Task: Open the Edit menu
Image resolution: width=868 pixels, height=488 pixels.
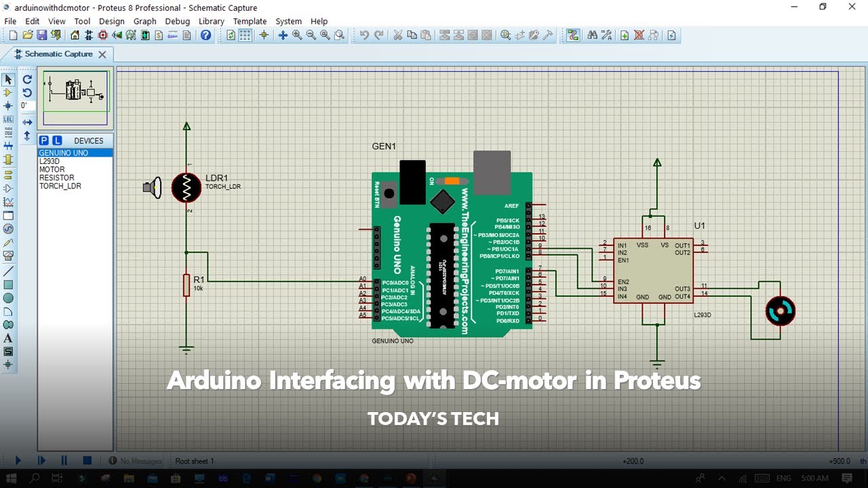Action: (x=32, y=21)
